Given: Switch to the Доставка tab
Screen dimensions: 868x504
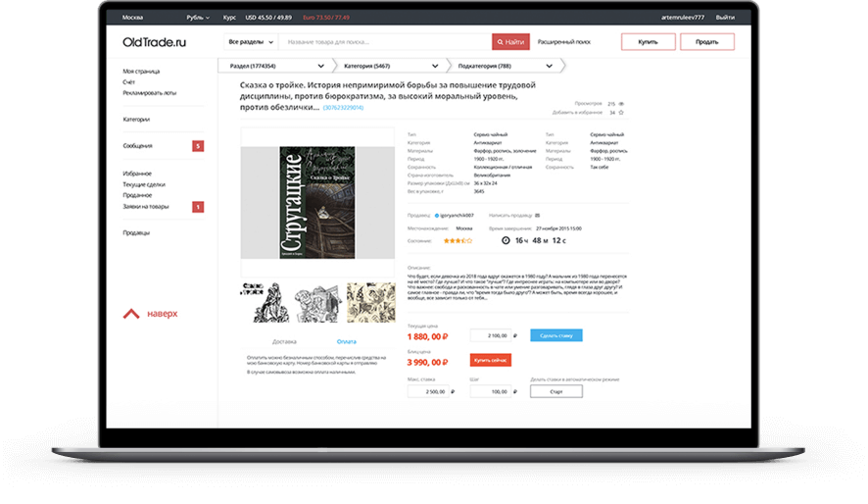Looking at the screenshot, I should tap(284, 342).
